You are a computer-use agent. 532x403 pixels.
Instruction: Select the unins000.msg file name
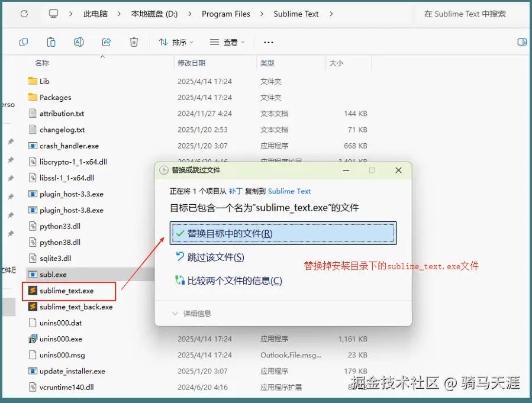[x=62, y=355]
